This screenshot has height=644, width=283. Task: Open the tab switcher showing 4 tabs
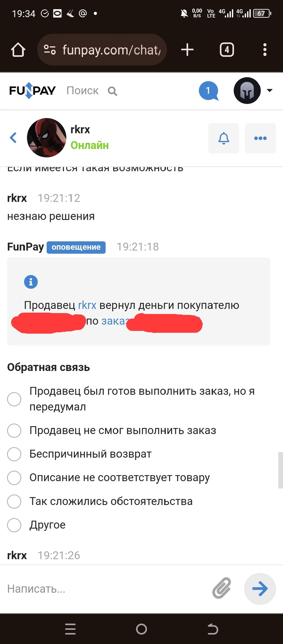(x=227, y=50)
